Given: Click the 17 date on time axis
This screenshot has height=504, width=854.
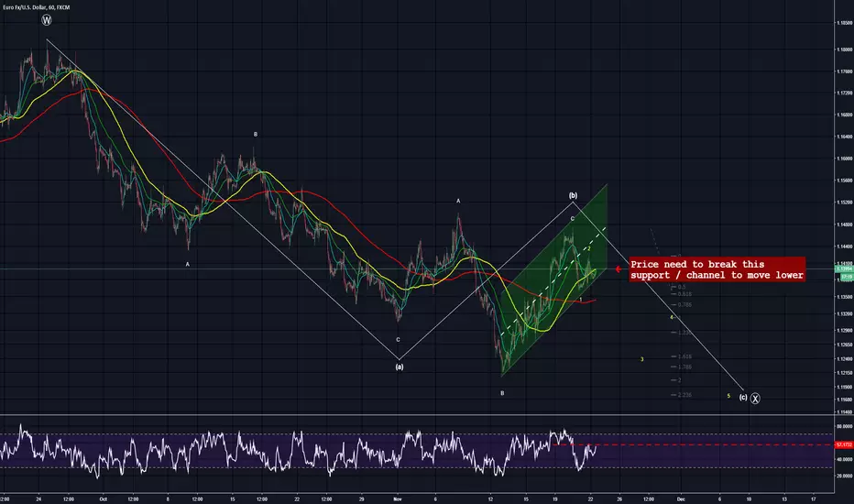Looking at the screenshot, I should (814, 499).
